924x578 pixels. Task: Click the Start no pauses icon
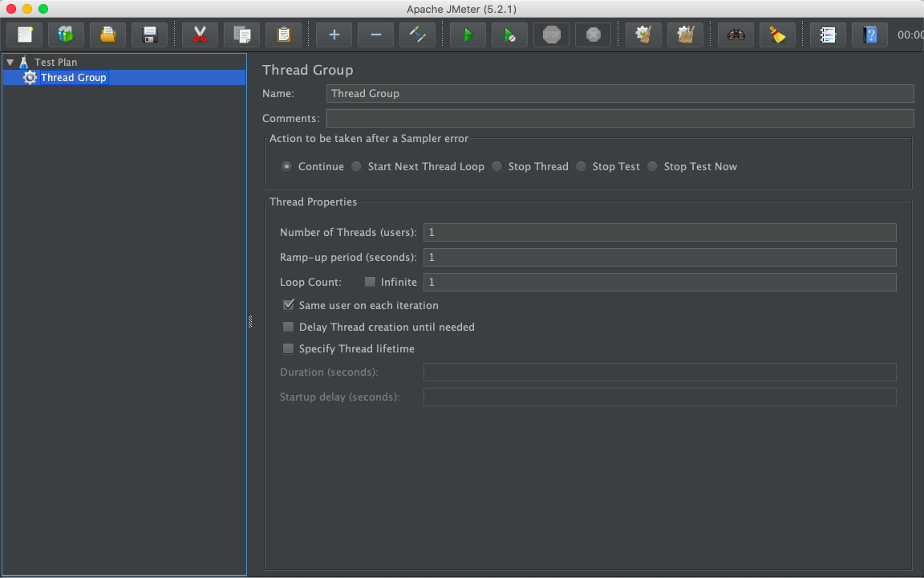509,35
